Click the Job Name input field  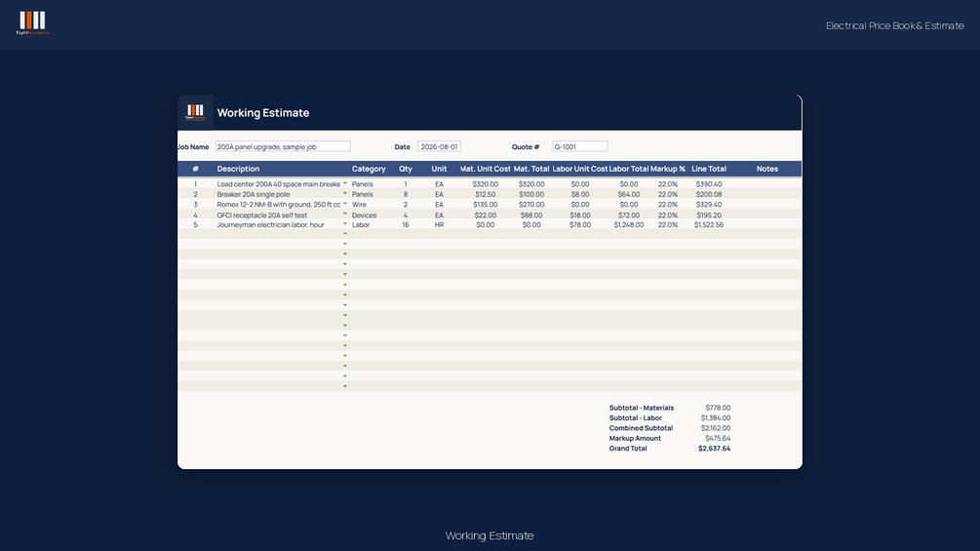click(283, 146)
